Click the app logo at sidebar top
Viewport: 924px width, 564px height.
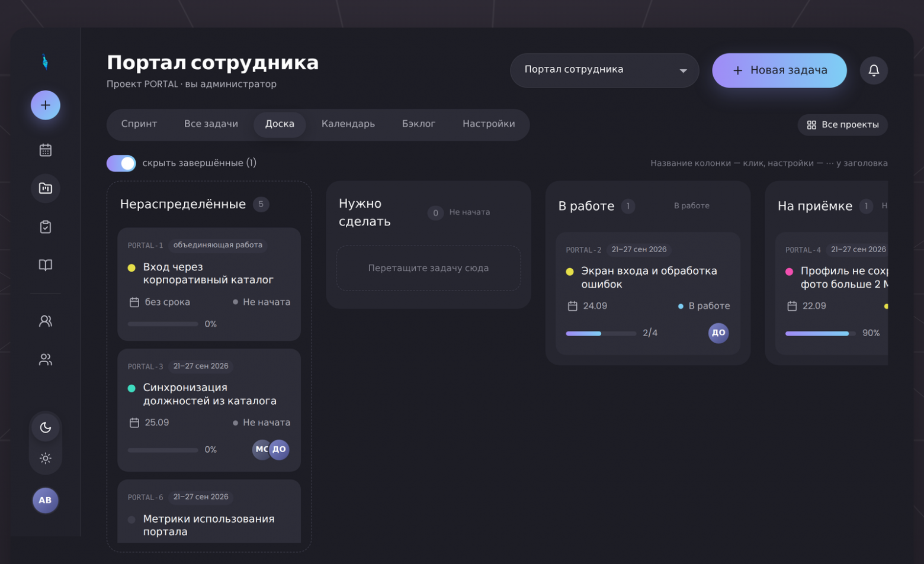point(45,62)
